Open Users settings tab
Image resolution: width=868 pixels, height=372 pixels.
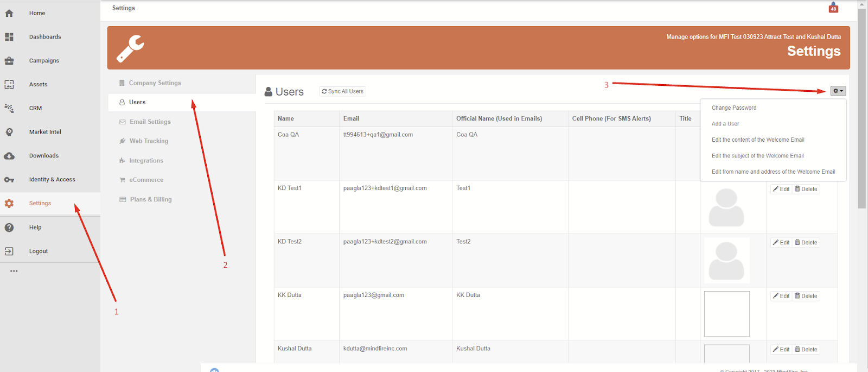[x=182, y=102]
